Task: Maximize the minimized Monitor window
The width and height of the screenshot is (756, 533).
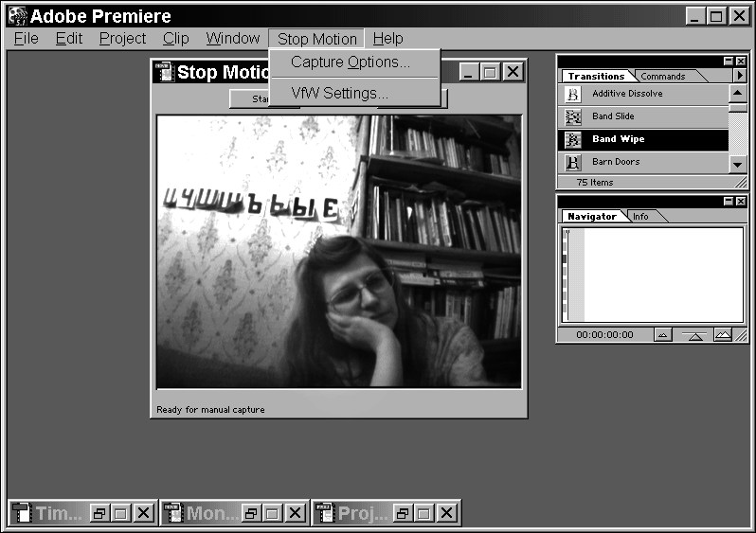Action: (x=273, y=513)
